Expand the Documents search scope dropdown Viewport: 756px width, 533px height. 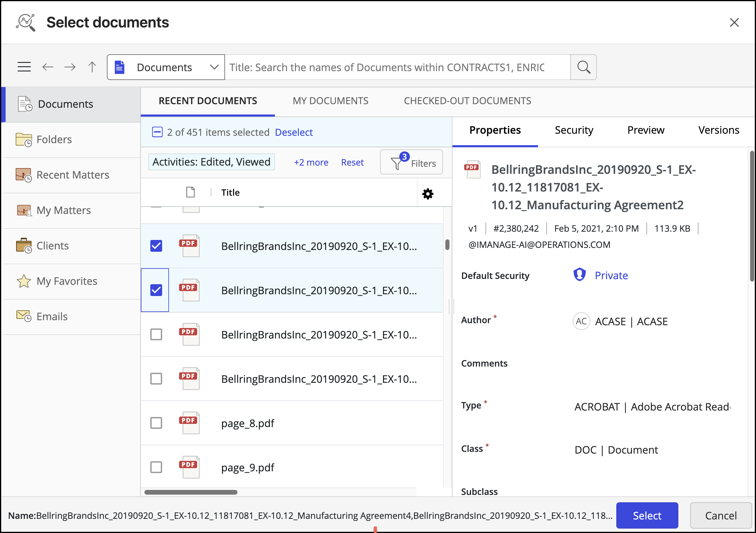[x=214, y=67]
